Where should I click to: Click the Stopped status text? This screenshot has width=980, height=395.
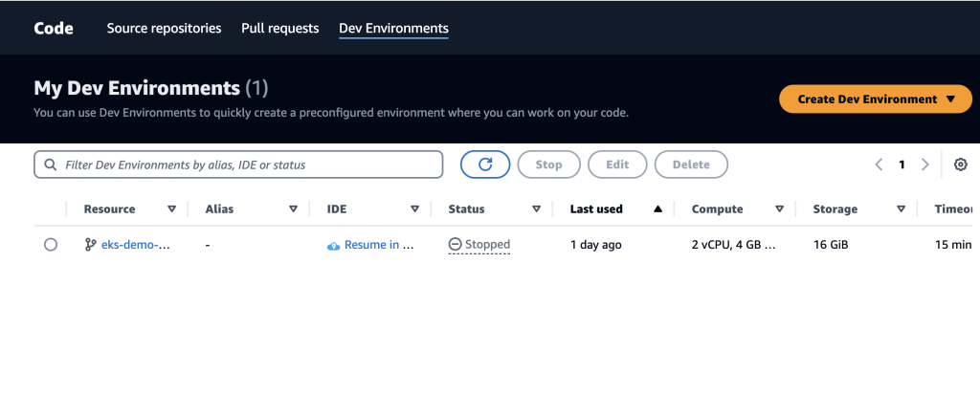[x=487, y=245]
